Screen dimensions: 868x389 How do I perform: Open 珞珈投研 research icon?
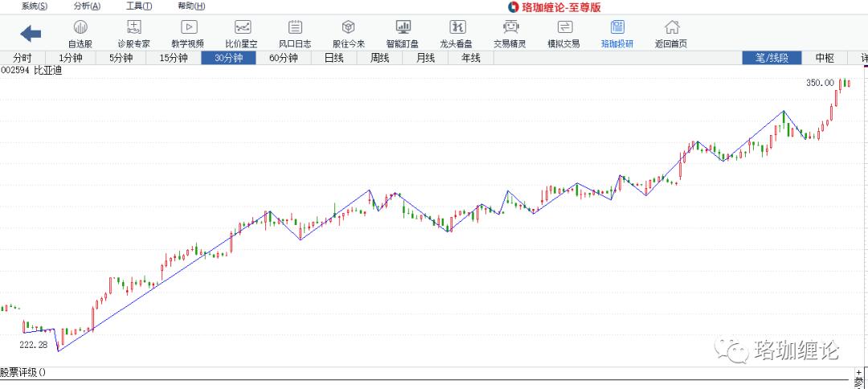tap(617, 27)
